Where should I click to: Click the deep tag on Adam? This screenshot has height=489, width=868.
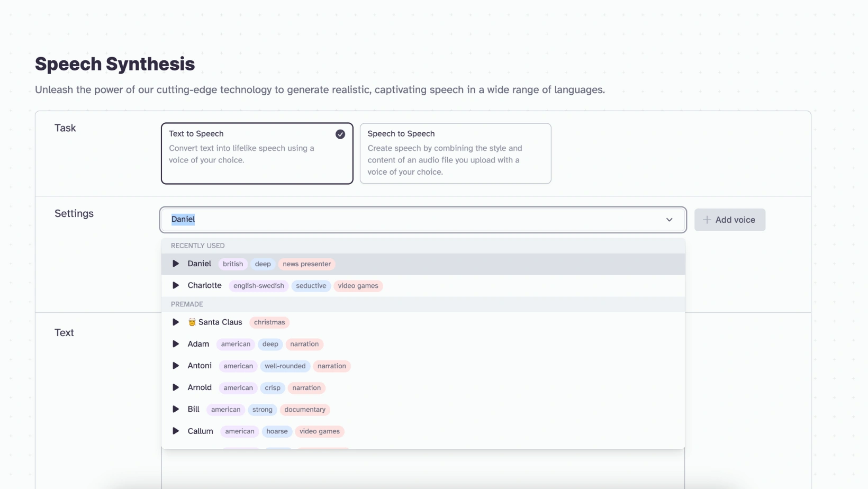point(270,344)
